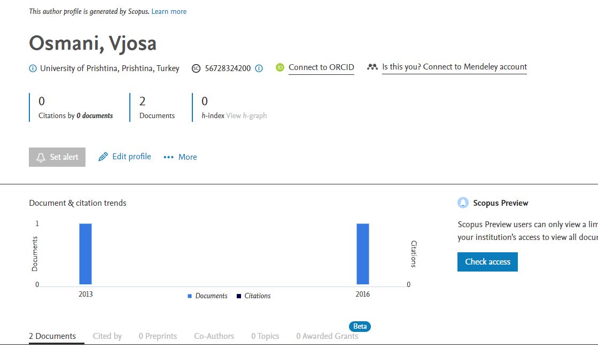
Task: Follow the Connect to ORCID link
Action: tap(321, 67)
